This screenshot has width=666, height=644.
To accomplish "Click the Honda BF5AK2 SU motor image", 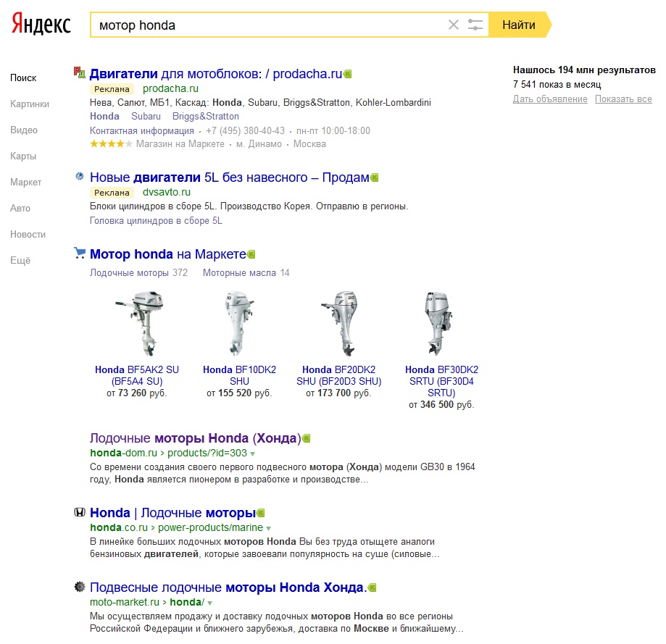I will [140, 324].
